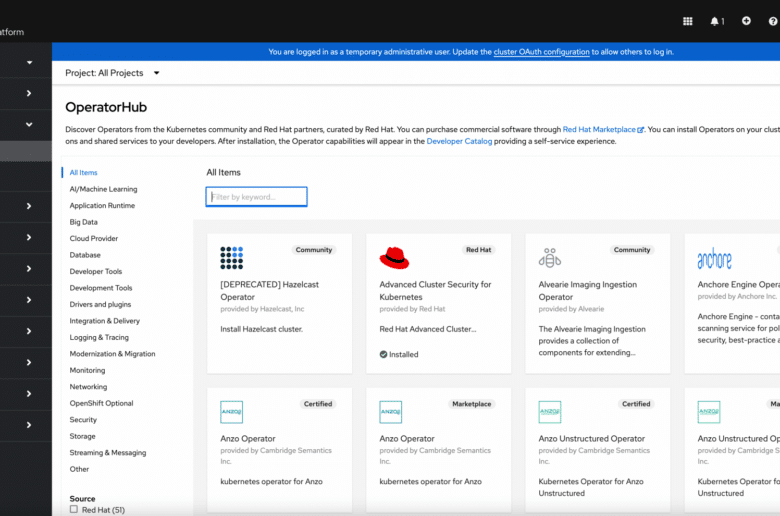Select Application Runtime category
The width and height of the screenshot is (780, 516).
tap(102, 206)
